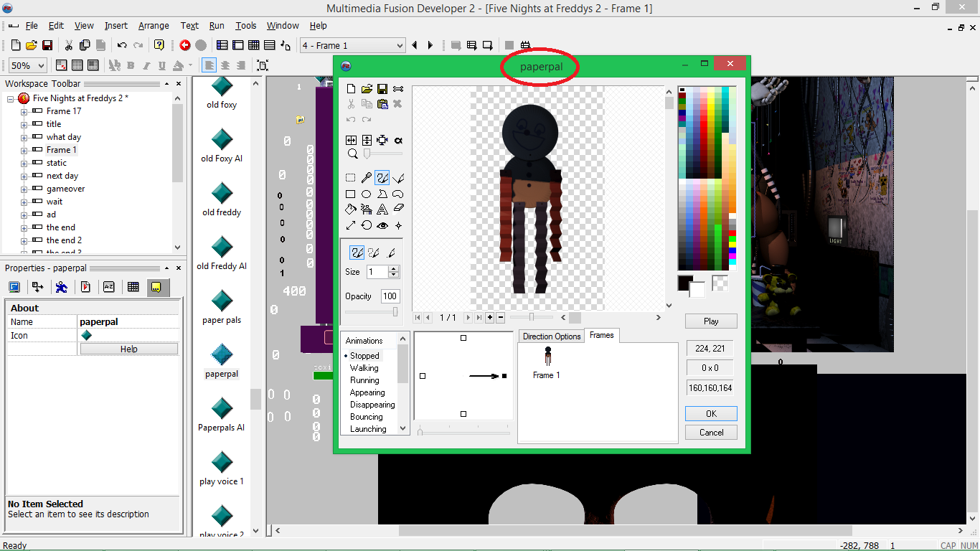
Task: Open the Size/Position properties tab icon
Action: tap(38, 287)
